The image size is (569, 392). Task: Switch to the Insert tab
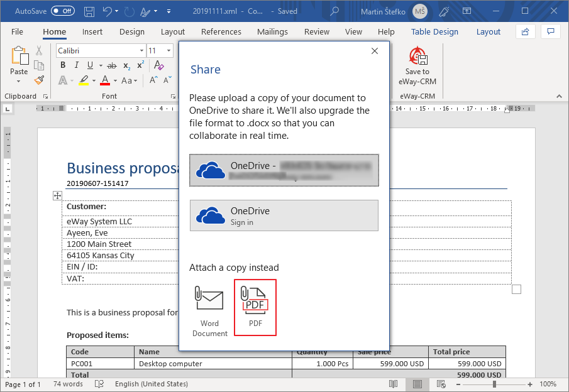pyautogui.click(x=92, y=32)
